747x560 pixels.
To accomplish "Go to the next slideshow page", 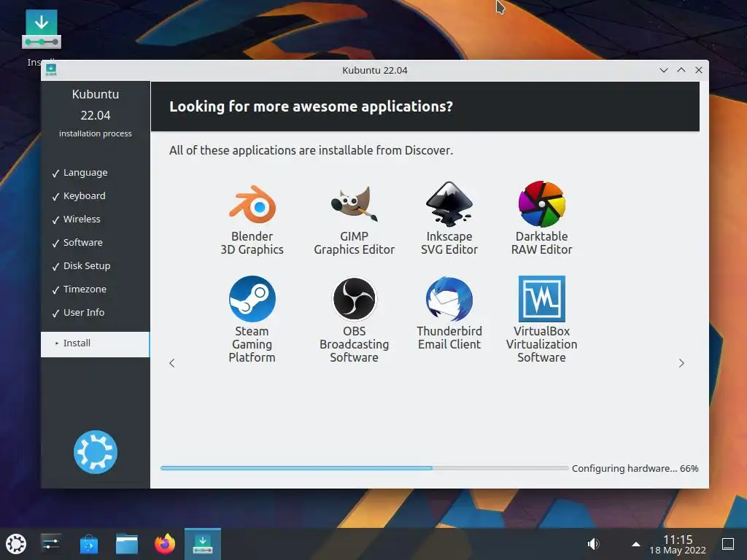I will (681, 363).
